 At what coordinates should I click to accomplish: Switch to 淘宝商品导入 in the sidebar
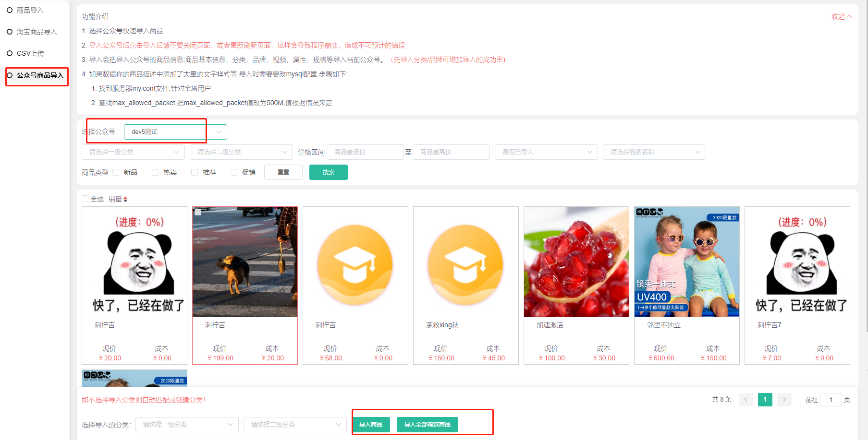[x=37, y=32]
